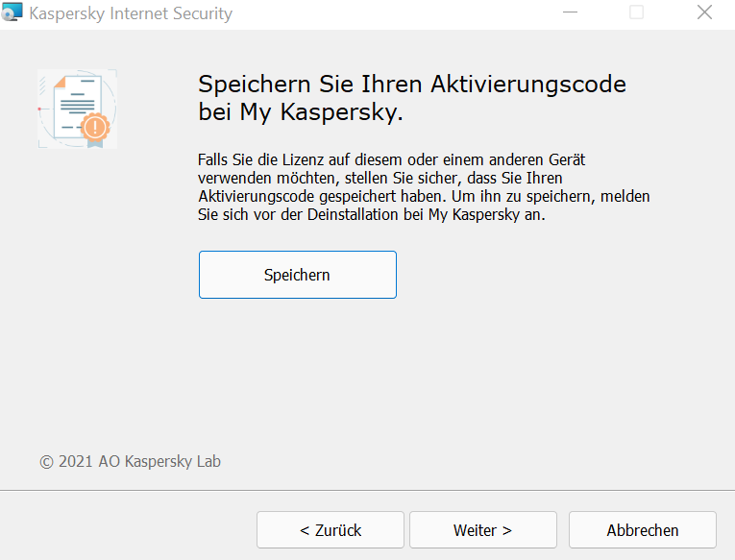Screen dimensions: 735x560
Task: Click the heading line 'bei My Kaspersky.'
Action: [x=301, y=111]
